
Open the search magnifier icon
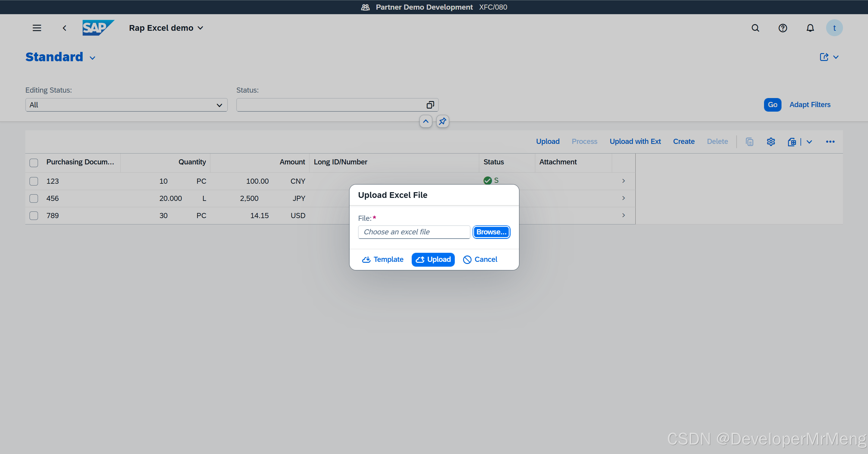coord(755,28)
